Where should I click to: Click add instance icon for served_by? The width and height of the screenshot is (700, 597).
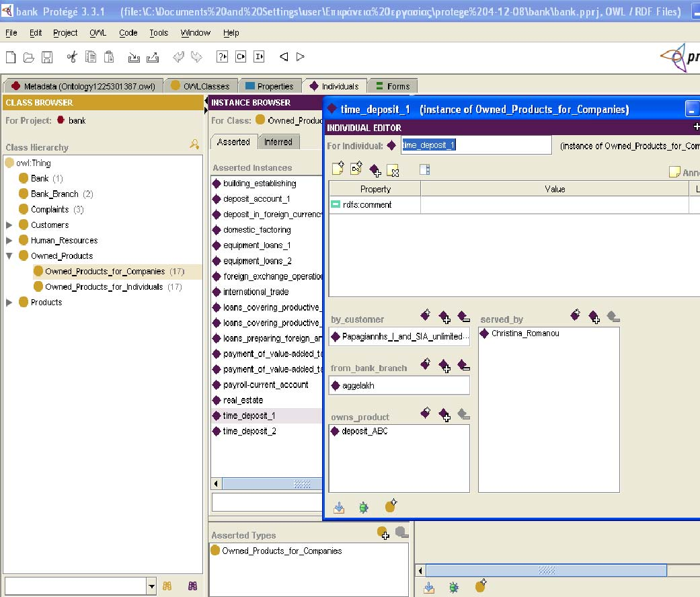[x=594, y=317]
